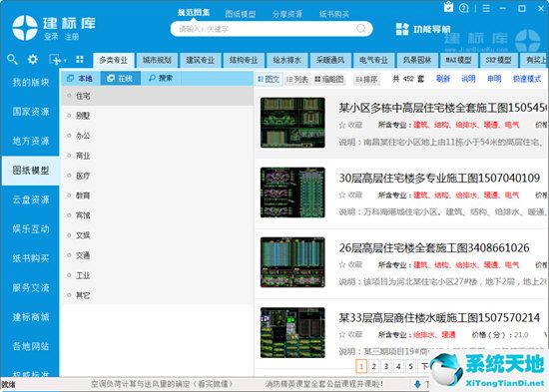Open 建标商城 in the sidebar
The image size is (549, 392).
pyautogui.click(x=31, y=317)
